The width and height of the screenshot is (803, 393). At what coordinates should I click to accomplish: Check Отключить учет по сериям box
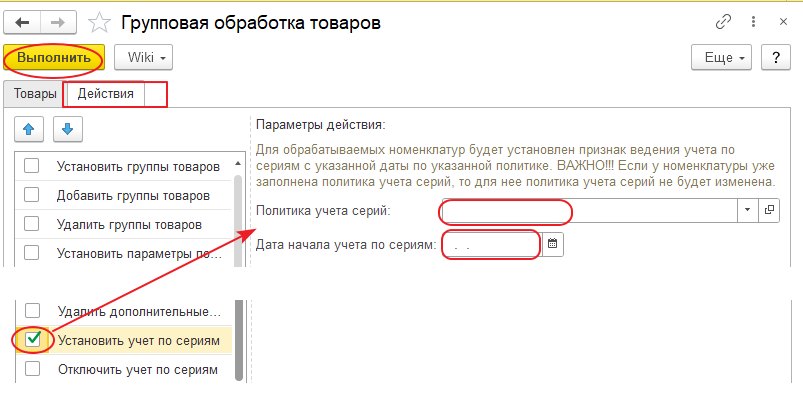pos(32,368)
